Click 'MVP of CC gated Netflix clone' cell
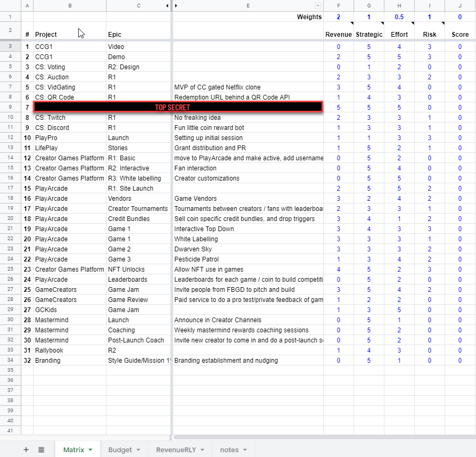 click(248, 87)
